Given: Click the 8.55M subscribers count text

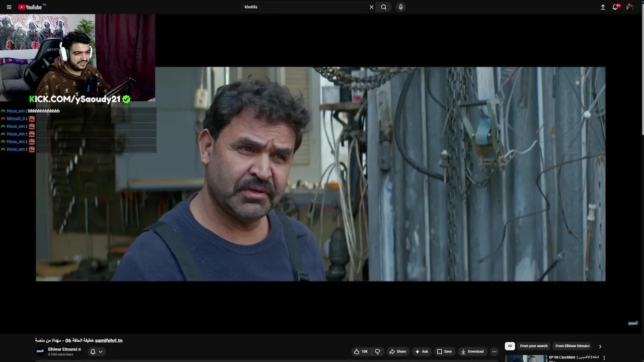Looking at the screenshot, I should [x=61, y=354].
